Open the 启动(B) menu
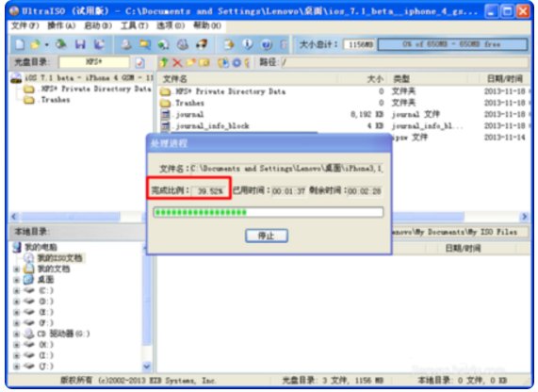 pyautogui.click(x=98, y=25)
